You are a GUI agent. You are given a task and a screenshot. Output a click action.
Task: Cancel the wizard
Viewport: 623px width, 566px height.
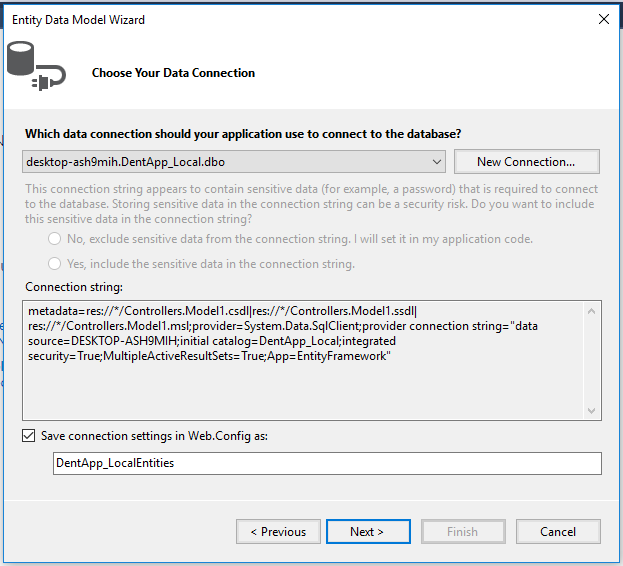(558, 532)
